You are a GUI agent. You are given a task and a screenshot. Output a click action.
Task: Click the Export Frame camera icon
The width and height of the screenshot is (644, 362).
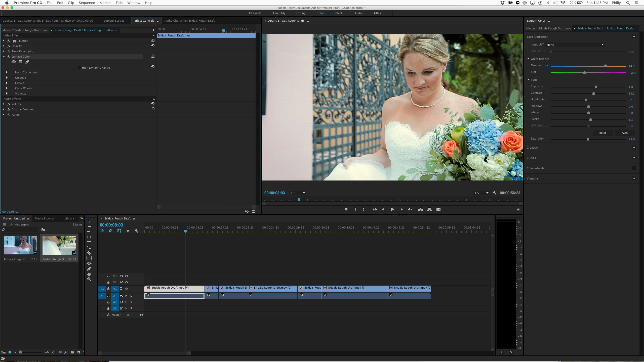438,209
